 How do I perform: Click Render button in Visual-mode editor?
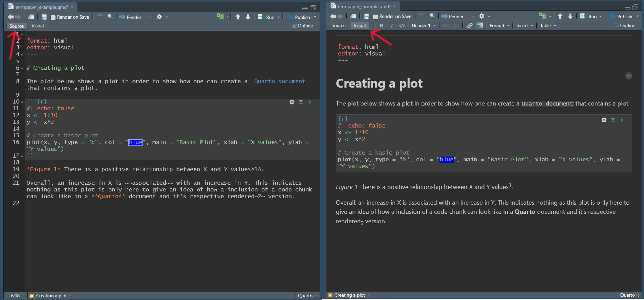point(452,16)
